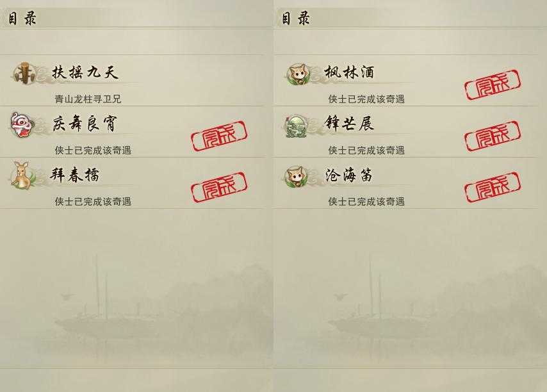Click the cat icon beside 枫林酒

[298, 74]
